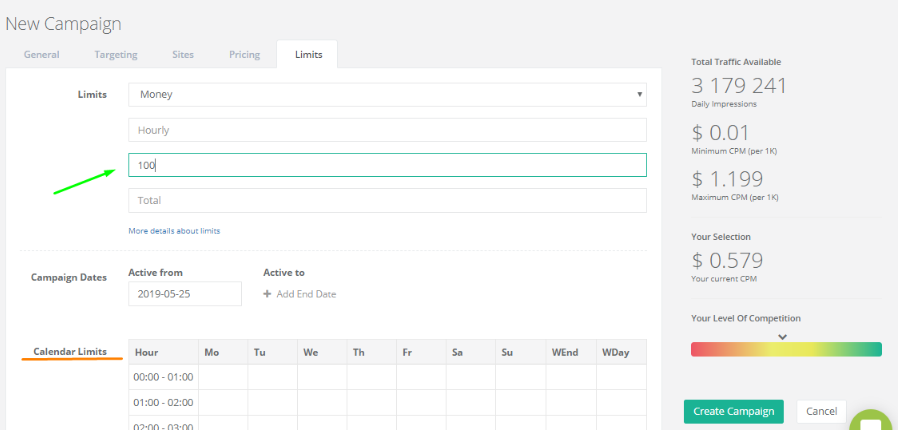Click the Limits tab
This screenshot has width=898, height=431.
[x=308, y=55]
